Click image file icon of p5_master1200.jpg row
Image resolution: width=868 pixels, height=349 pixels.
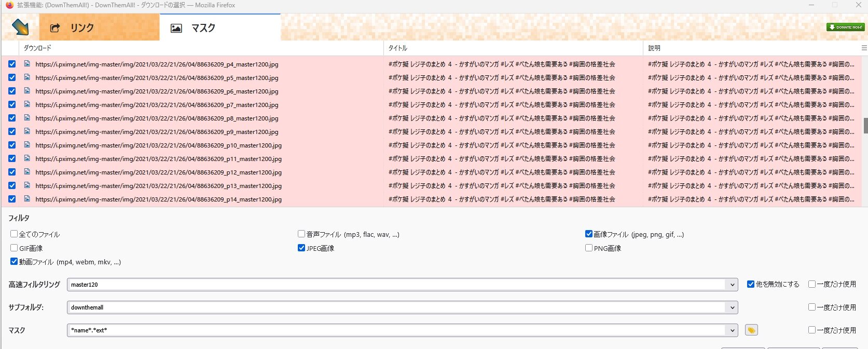click(x=27, y=77)
